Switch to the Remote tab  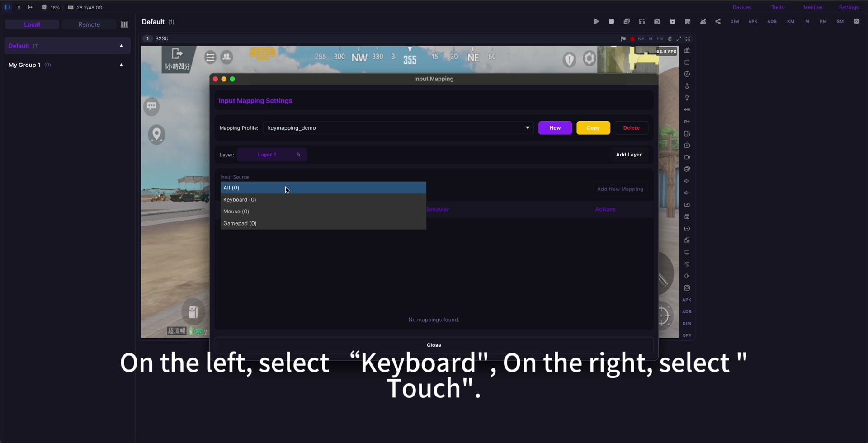[89, 24]
